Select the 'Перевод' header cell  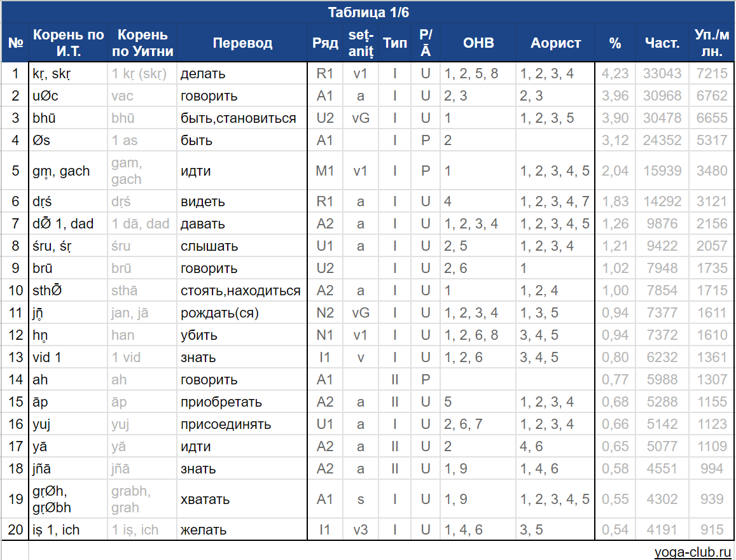242,43
